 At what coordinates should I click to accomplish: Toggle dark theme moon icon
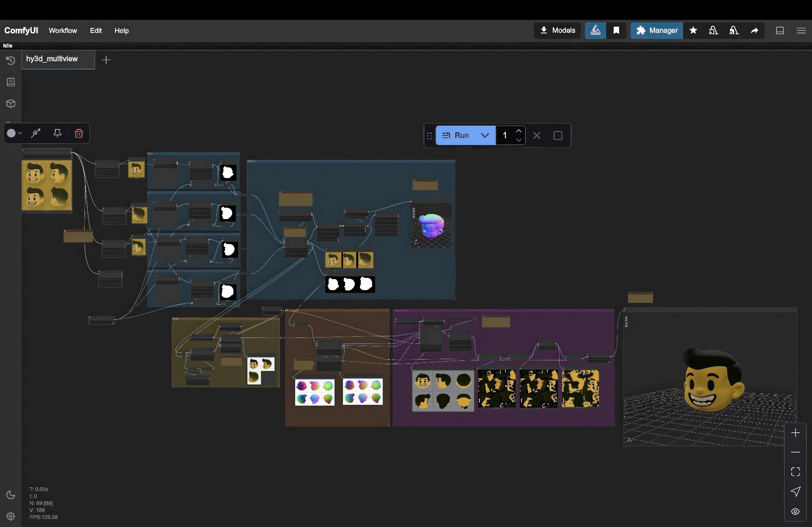coord(11,495)
